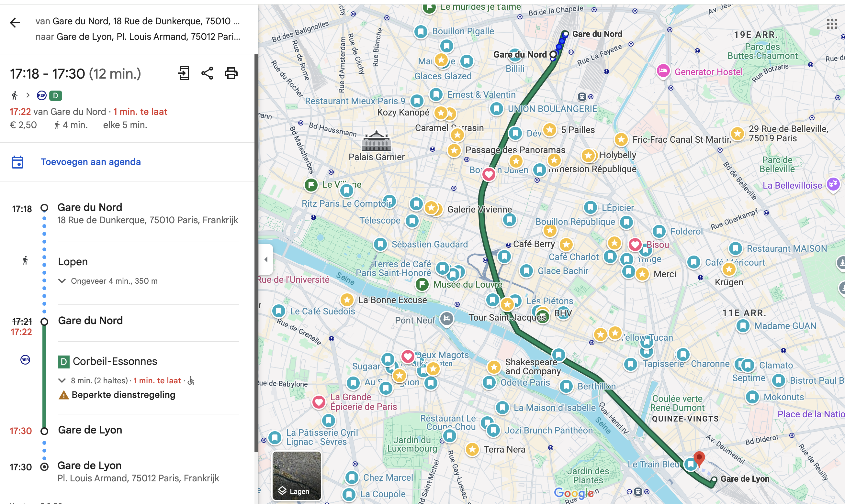Send directions to your phone icon
The image size is (845, 504).
point(184,73)
